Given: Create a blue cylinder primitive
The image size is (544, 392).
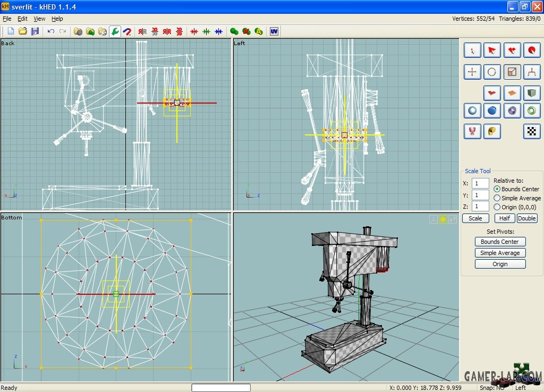Looking at the screenshot, I should click(492, 111).
